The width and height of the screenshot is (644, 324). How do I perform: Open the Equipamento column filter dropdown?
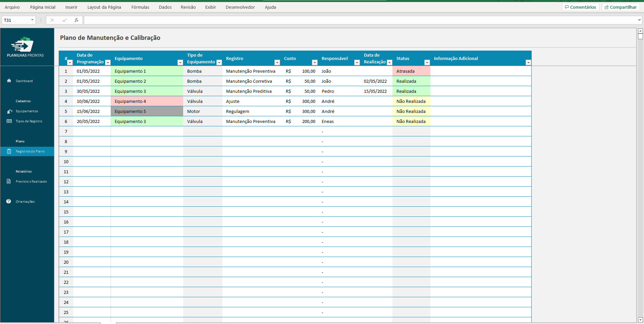point(180,63)
